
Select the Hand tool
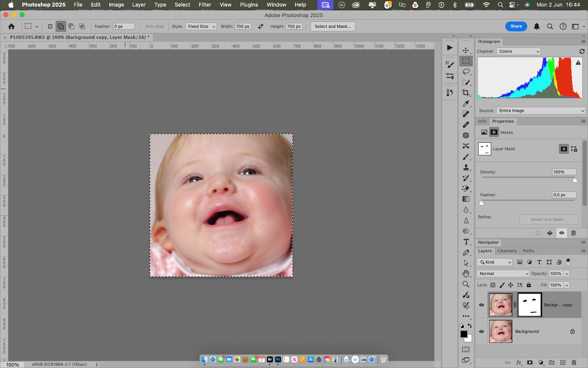click(466, 273)
